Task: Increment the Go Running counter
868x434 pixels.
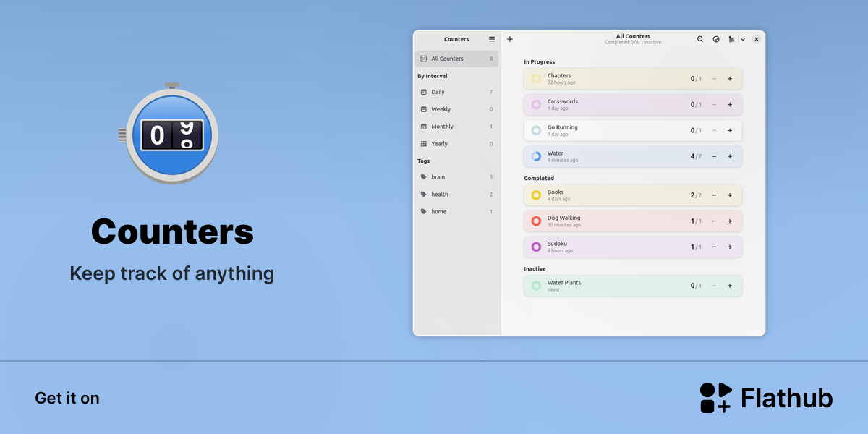Action: point(730,131)
